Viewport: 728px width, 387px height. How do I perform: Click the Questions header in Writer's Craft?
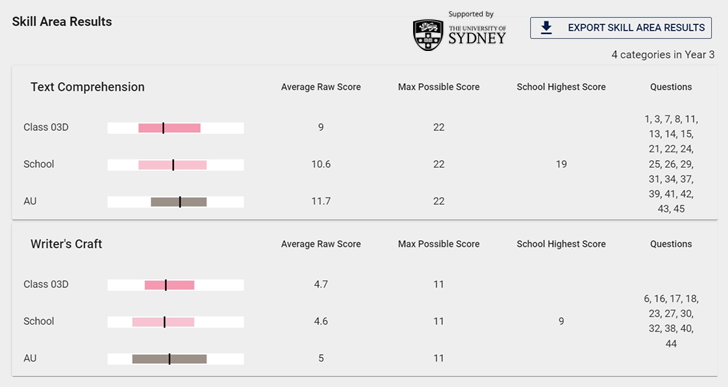click(x=671, y=244)
